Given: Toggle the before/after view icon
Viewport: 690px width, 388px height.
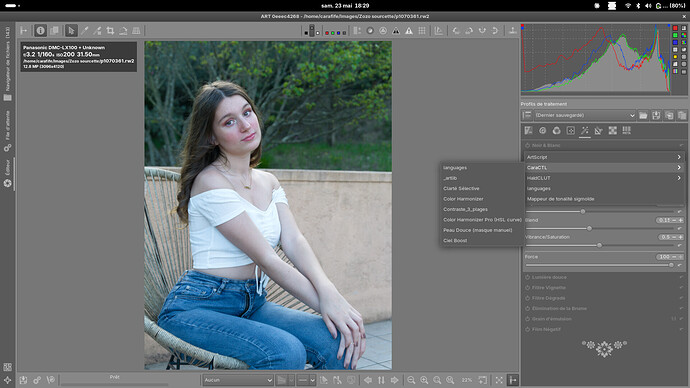Looking at the screenshot, I should (54, 30).
